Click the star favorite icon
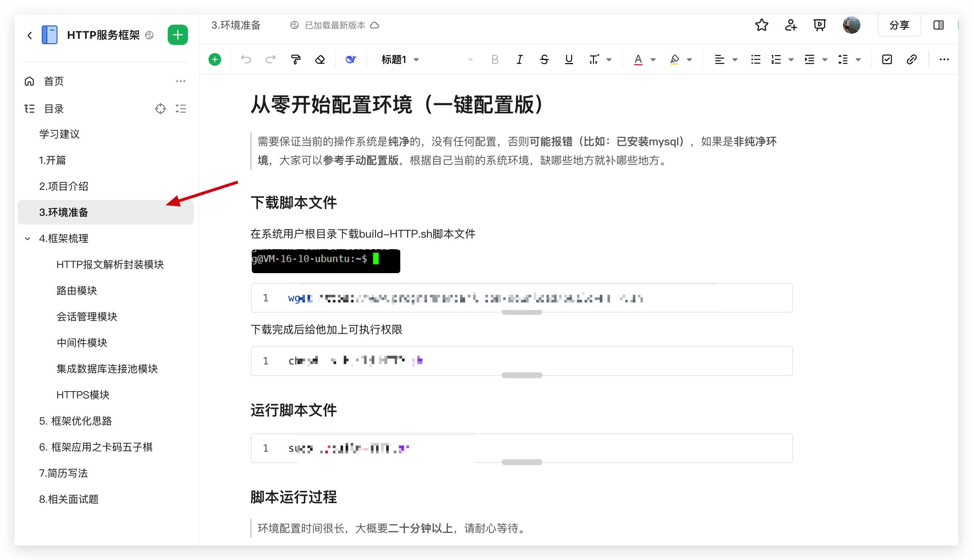This screenshot has width=973, height=560. [761, 25]
